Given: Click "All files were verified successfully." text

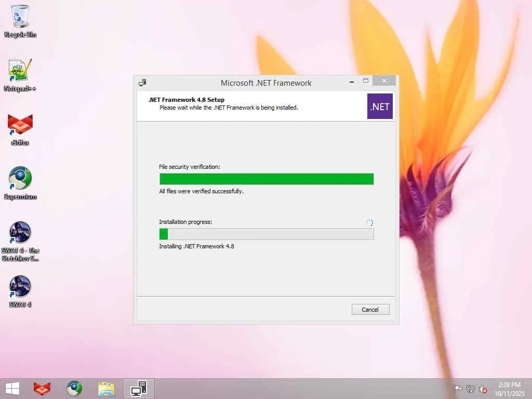Looking at the screenshot, I should [201, 191].
